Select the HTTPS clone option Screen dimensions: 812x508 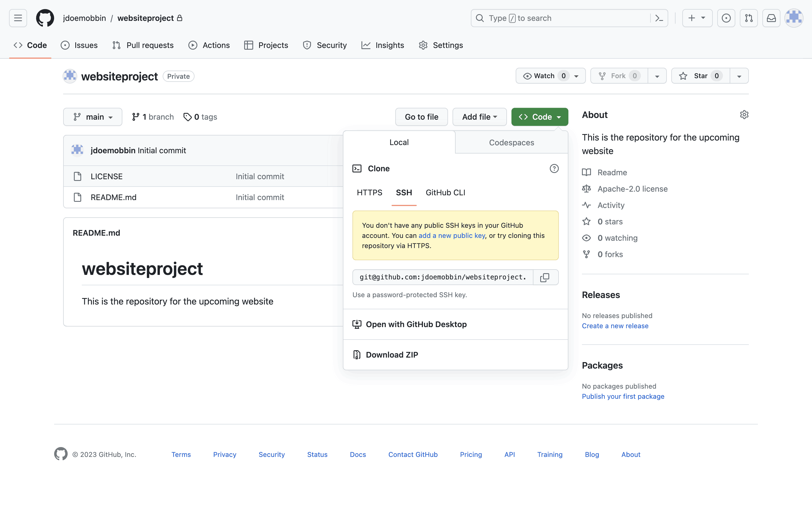click(x=369, y=192)
